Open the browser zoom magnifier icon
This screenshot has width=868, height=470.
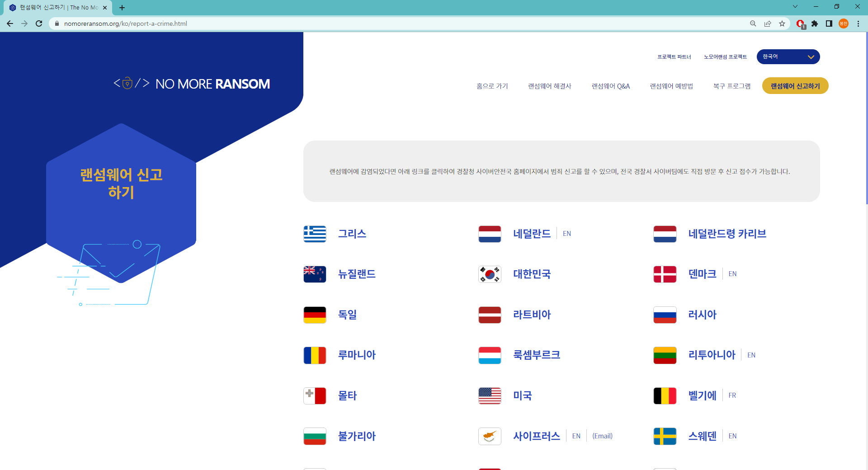click(x=753, y=23)
